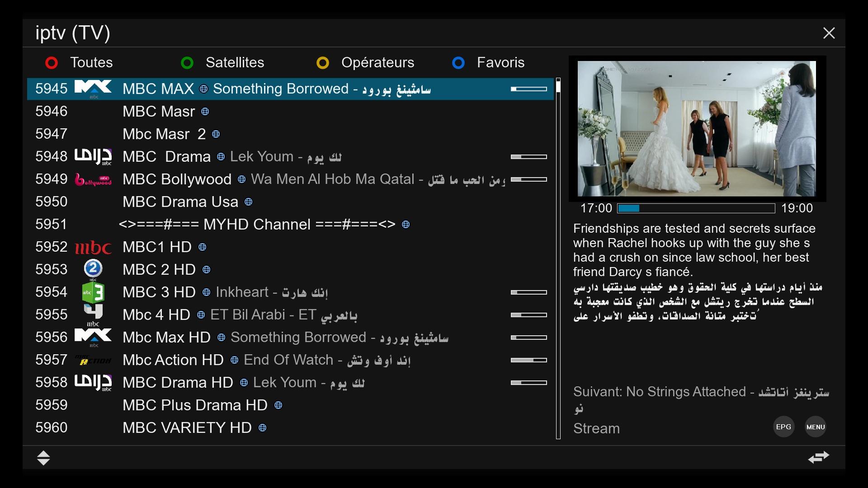Select Mbc Max HD channel 5956
The height and width of the screenshot is (488, 868).
(x=290, y=337)
